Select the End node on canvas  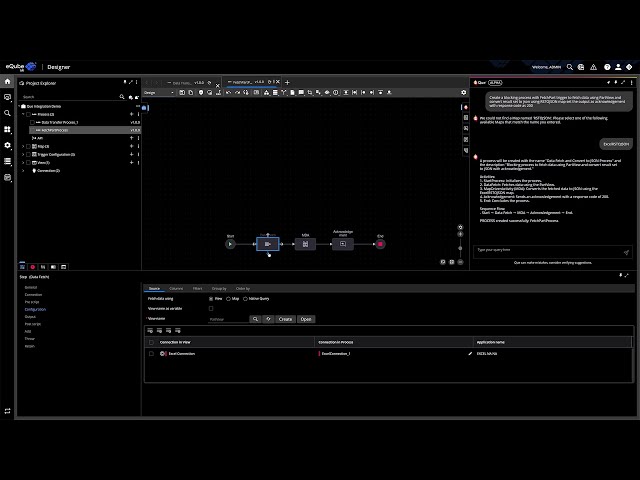point(380,244)
